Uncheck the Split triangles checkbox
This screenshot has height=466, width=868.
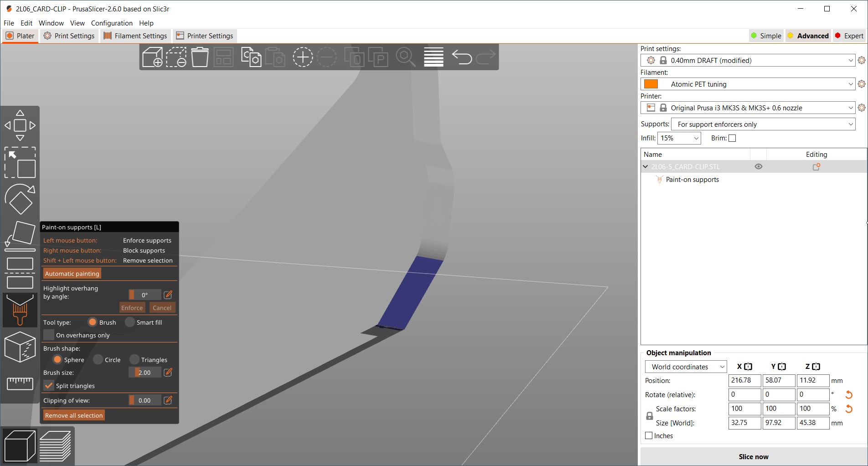click(49, 386)
